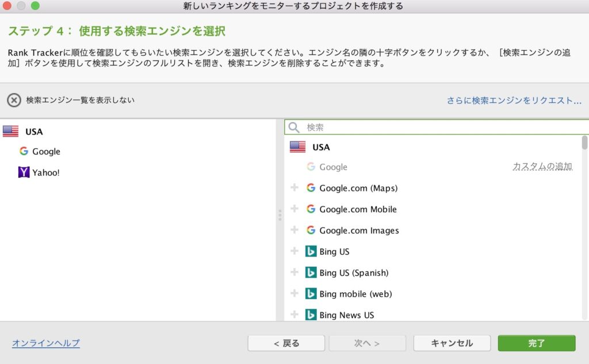This screenshot has height=364, width=589.
Task: Click the circled X hide-list icon
Action: [x=14, y=100]
